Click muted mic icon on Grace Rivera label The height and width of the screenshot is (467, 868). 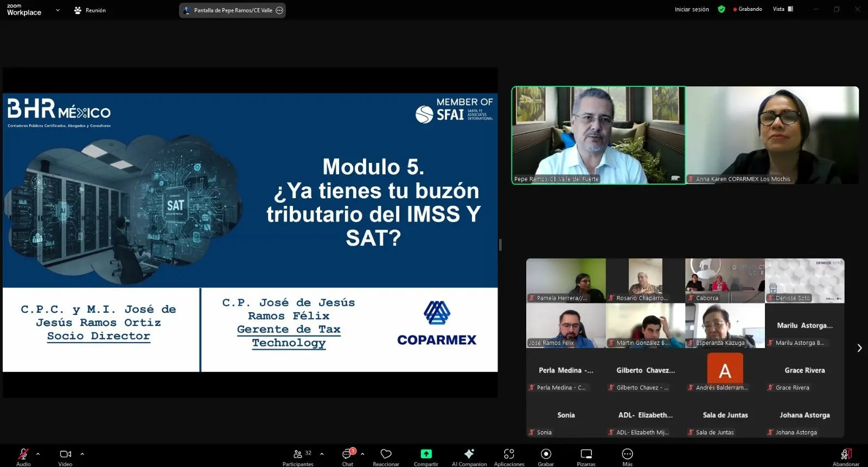pos(770,388)
